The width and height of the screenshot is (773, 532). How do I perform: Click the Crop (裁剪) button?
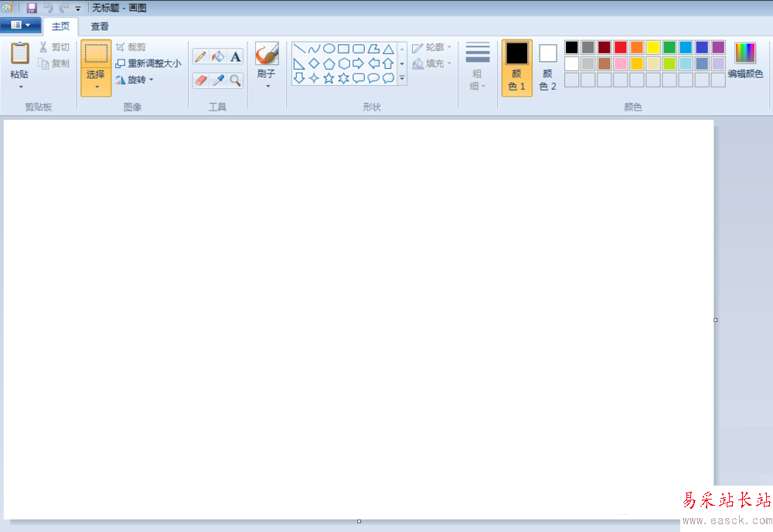tap(131, 47)
